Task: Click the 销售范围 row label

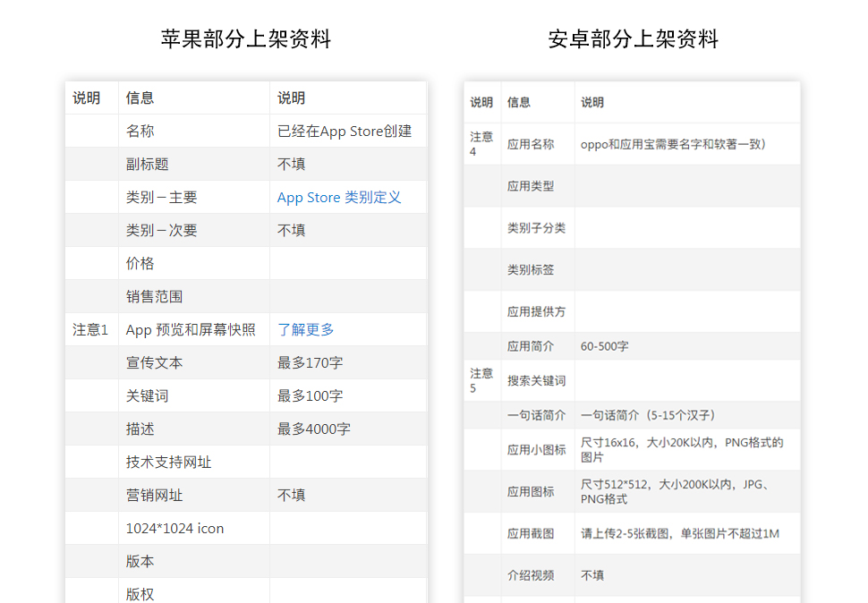Action: pos(154,296)
